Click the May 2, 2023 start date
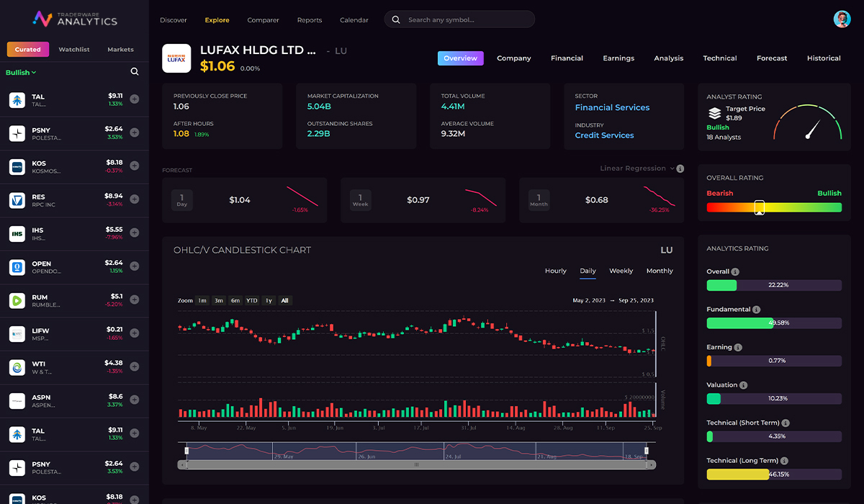 point(590,300)
